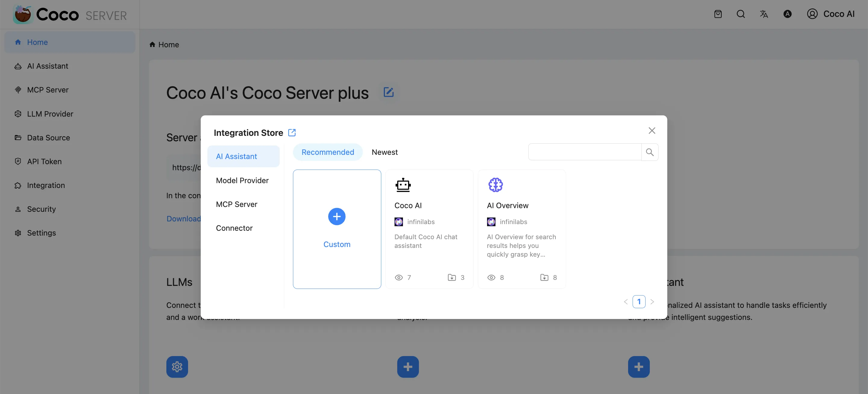The height and width of the screenshot is (394, 868).
Task: Select MCP Server from the sidebar
Action: coord(48,89)
